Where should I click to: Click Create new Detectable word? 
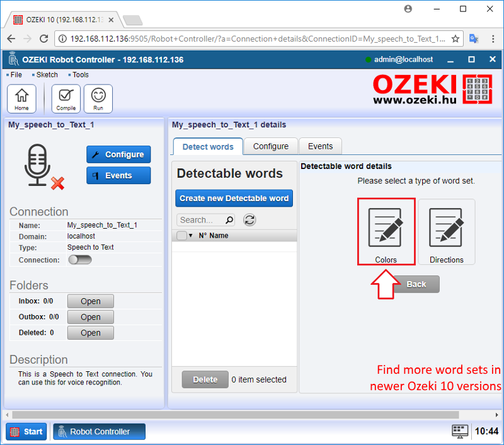(234, 199)
